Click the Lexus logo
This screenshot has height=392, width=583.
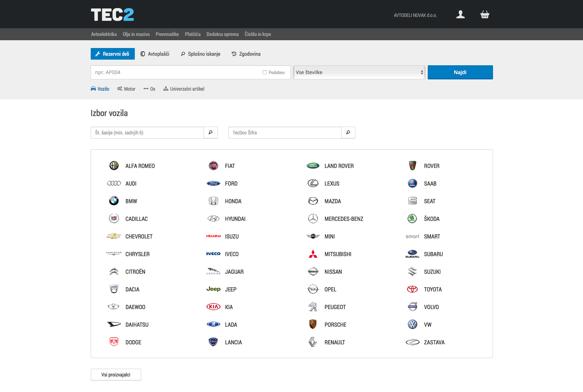coord(313,183)
